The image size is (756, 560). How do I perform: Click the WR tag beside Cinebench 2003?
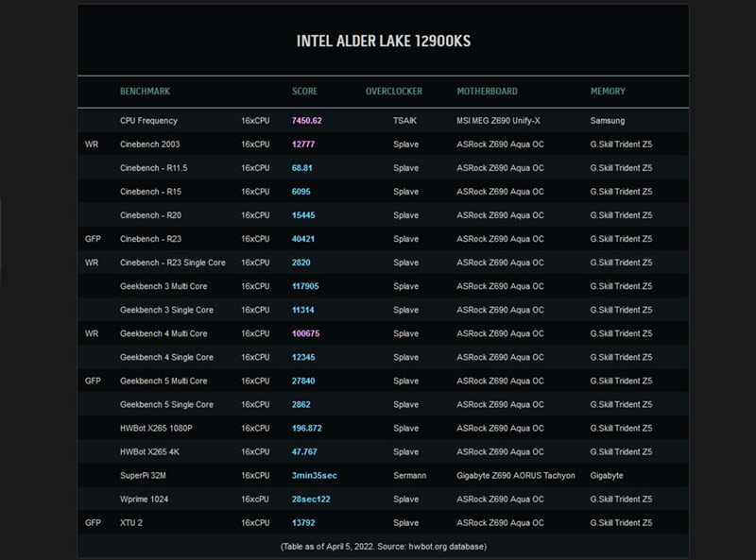tap(92, 144)
